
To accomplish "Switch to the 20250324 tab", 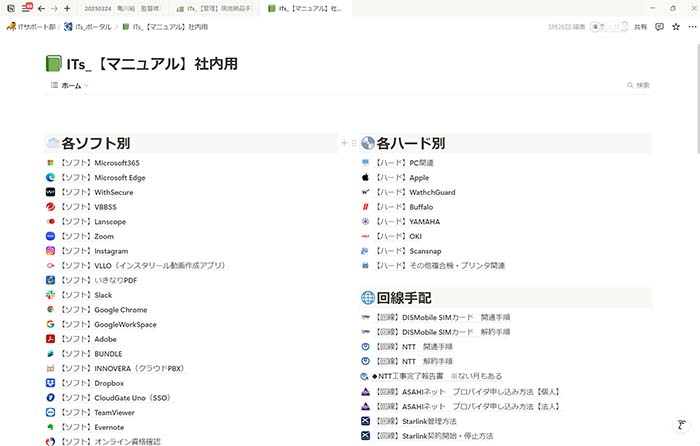I will pos(121,8).
